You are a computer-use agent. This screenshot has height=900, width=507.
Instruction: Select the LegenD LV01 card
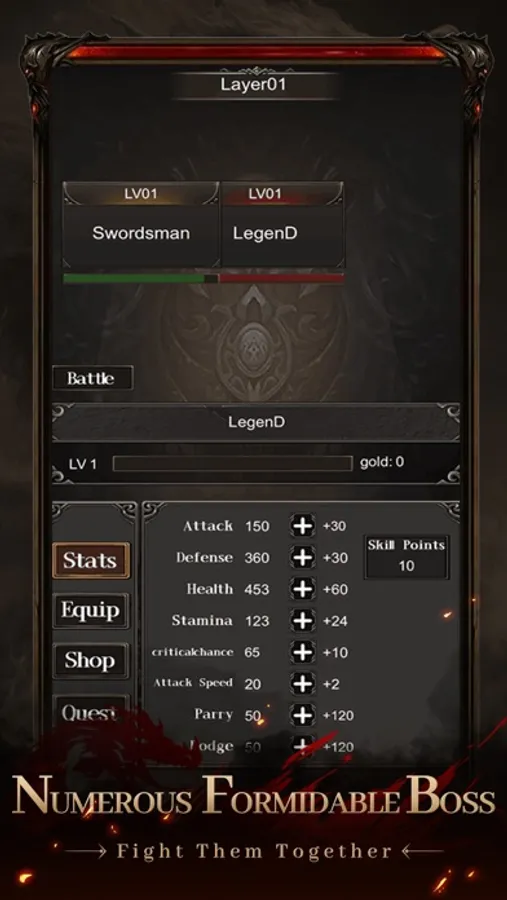[x=282, y=225]
